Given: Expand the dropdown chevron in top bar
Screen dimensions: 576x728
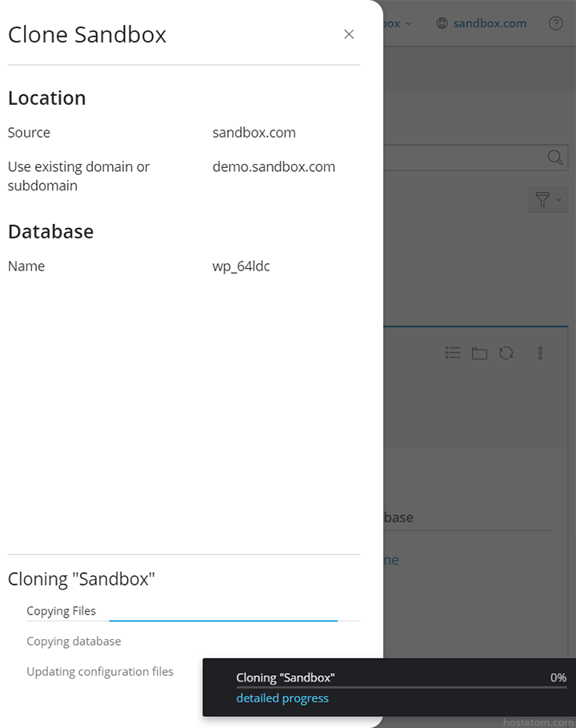Looking at the screenshot, I should 408,23.
